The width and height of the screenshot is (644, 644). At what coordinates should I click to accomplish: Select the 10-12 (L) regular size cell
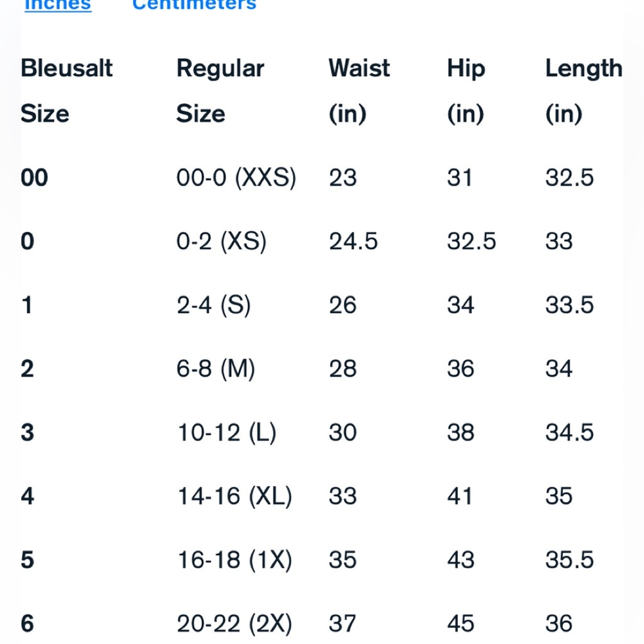[x=227, y=433]
